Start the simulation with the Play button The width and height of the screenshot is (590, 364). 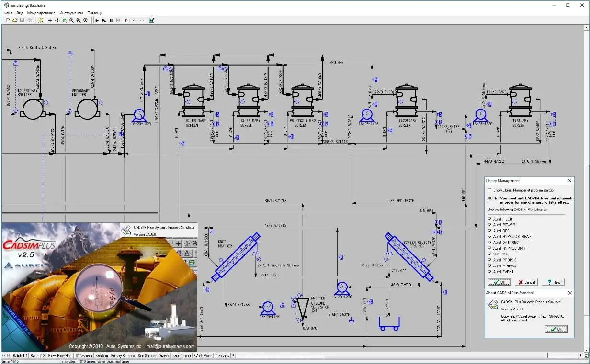[97, 21]
